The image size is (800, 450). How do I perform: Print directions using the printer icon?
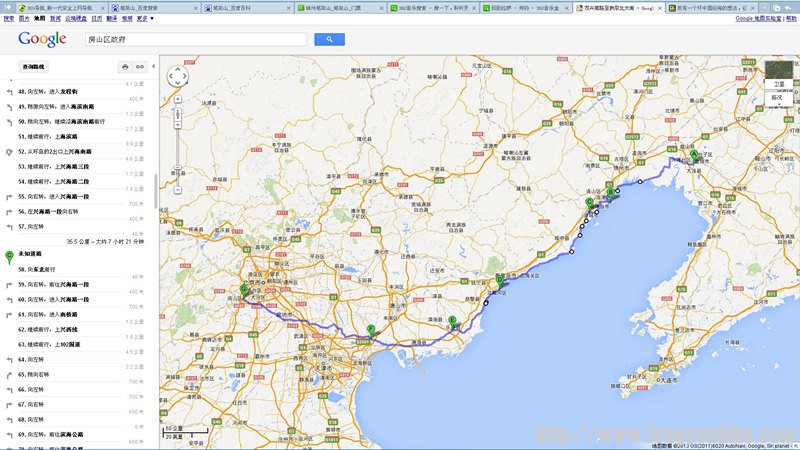pyautogui.click(x=125, y=67)
